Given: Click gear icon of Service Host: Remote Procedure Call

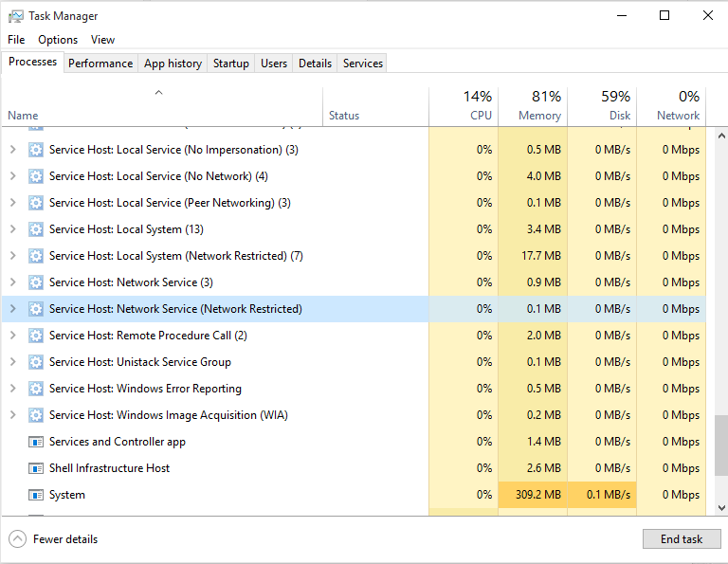Looking at the screenshot, I should tap(36, 336).
